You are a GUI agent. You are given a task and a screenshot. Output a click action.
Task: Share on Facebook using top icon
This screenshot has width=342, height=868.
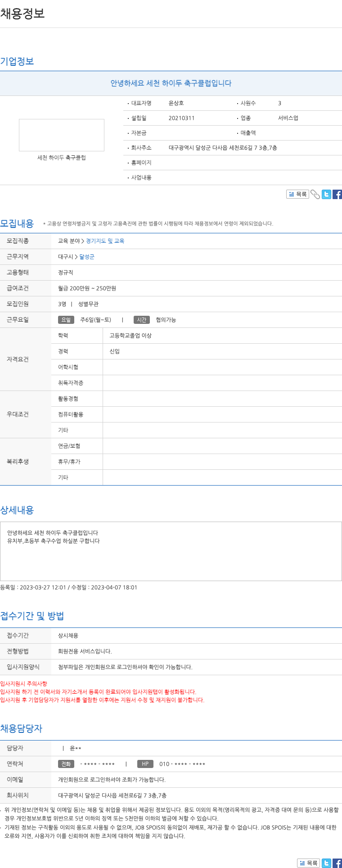(x=337, y=194)
